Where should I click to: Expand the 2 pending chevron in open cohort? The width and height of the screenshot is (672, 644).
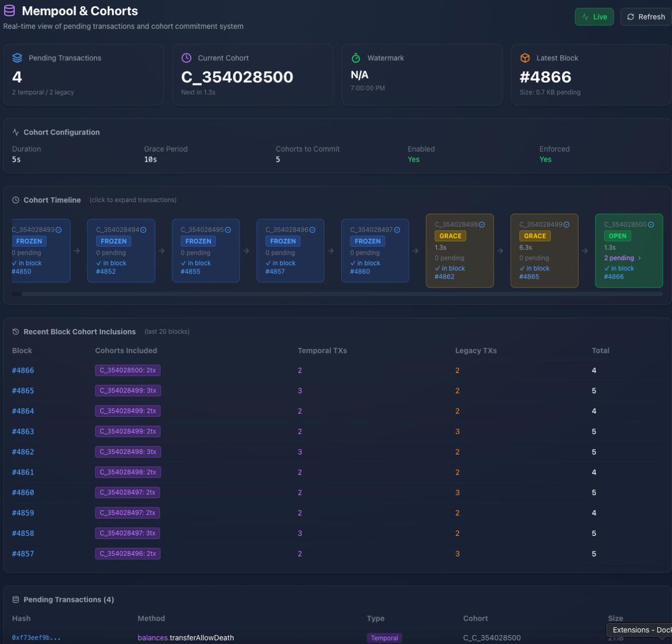coord(640,258)
